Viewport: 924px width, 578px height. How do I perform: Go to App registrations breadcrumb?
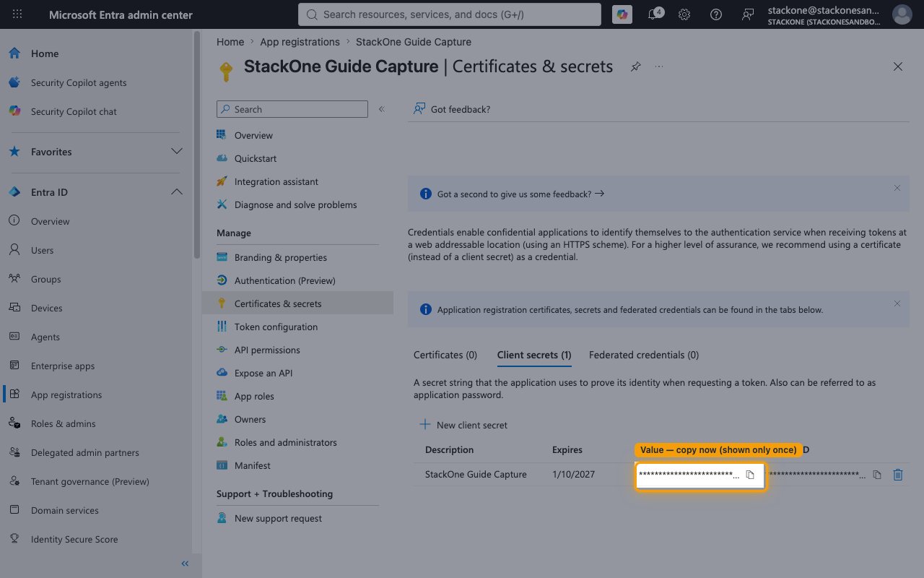[x=300, y=42]
